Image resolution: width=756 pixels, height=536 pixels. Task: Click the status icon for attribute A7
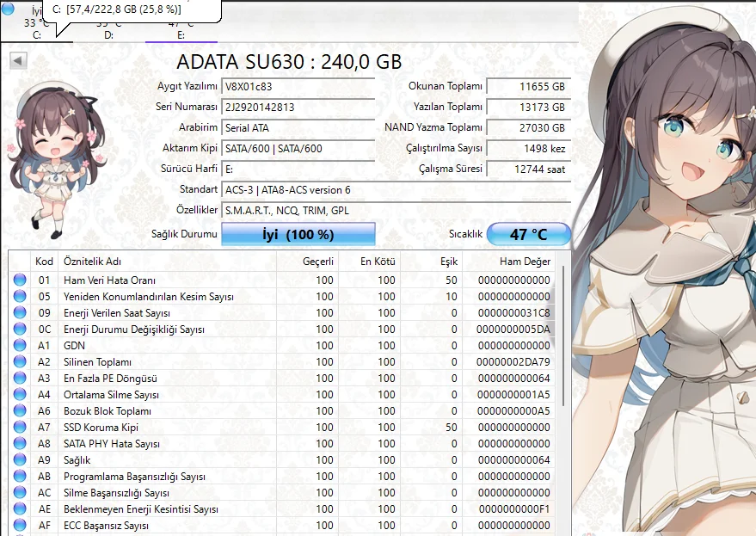(20, 428)
